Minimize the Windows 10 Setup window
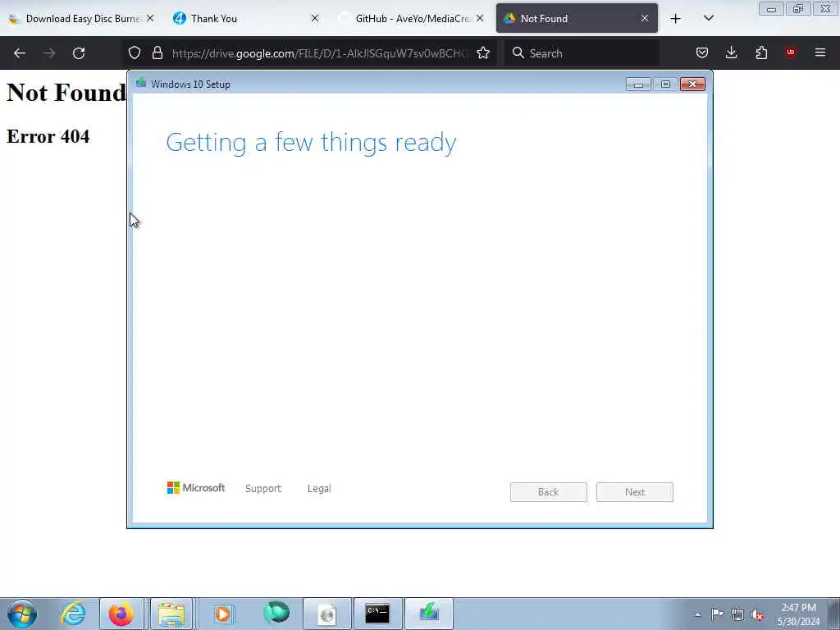840x630 pixels. (x=638, y=84)
